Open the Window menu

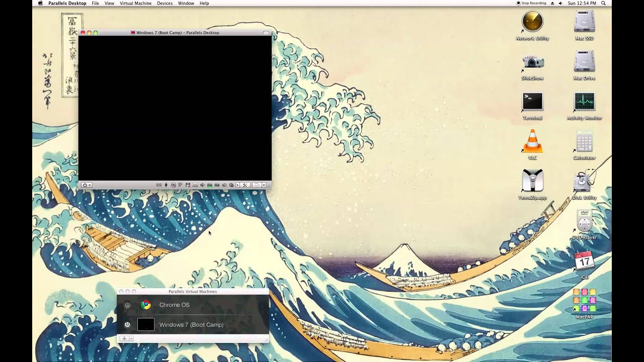[186, 3]
